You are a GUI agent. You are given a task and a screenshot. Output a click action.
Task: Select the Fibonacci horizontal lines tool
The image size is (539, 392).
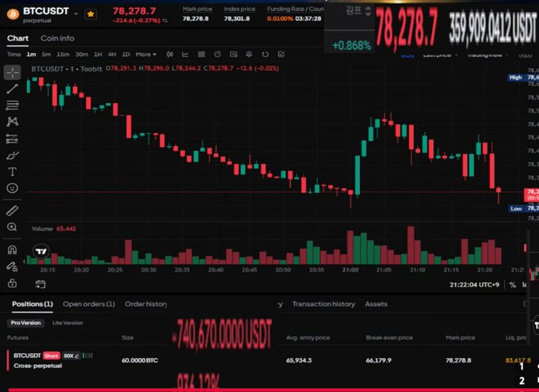(x=13, y=105)
